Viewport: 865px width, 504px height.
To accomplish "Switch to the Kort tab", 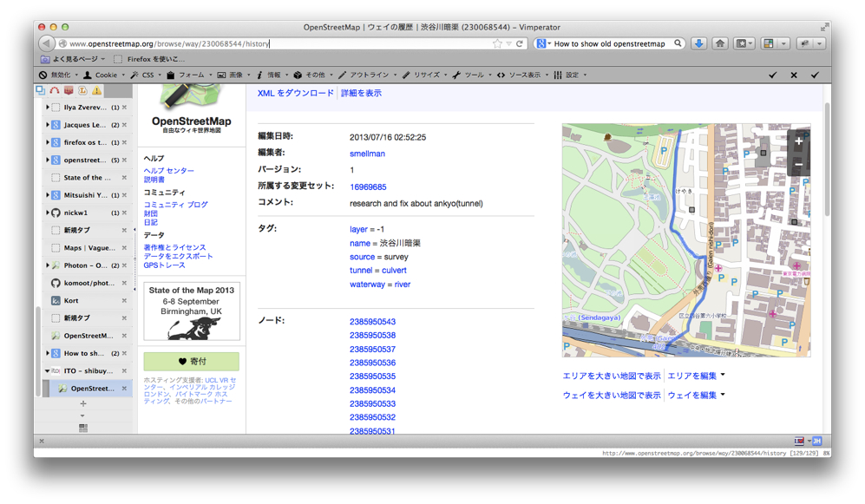I will tap(87, 300).
